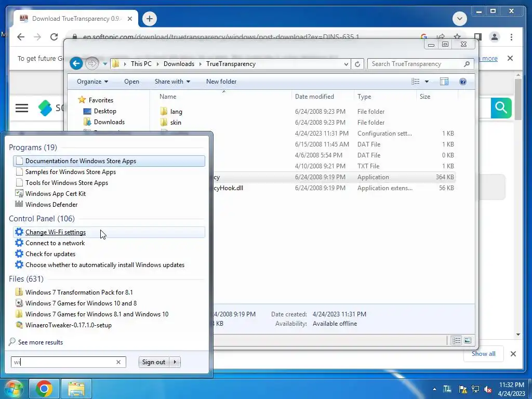The width and height of the screenshot is (532, 399).
Task: Open automatic Windows updates install setting
Action: (x=109, y=264)
